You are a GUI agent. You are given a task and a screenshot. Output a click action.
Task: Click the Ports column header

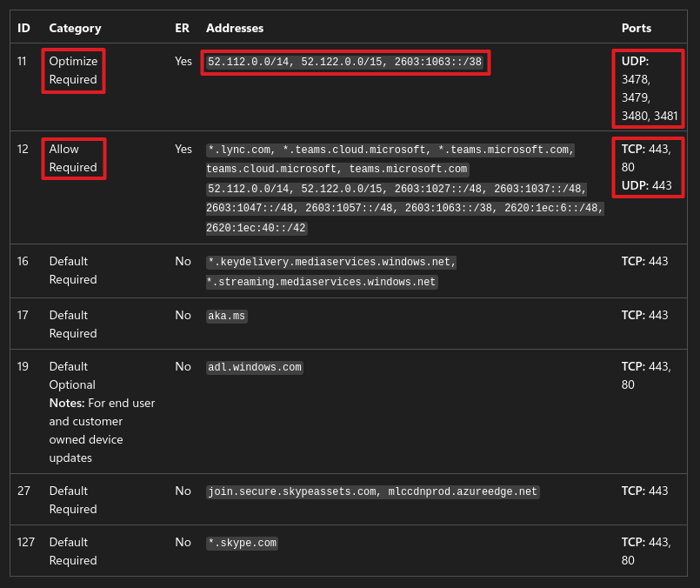(x=636, y=28)
